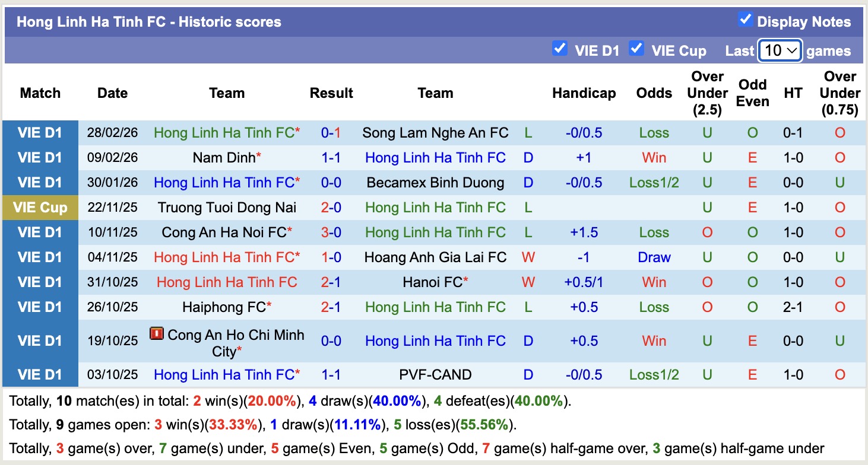Image resolution: width=868 pixels, height=465 pixels.
Task: Disable the VIE D1 filter checkbox
Action: [560, 49]
